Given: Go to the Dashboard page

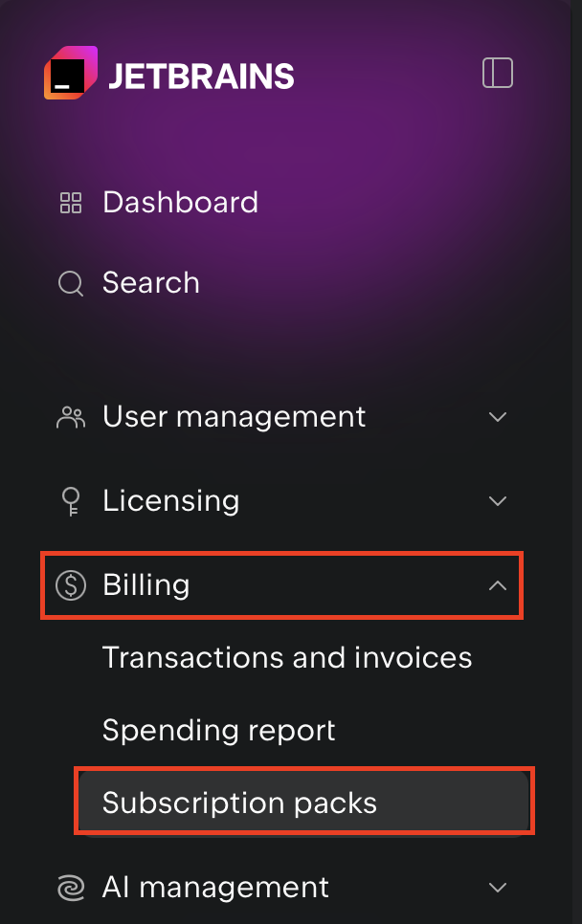Looking at the screenshot, I should click(x=180, y=203).
